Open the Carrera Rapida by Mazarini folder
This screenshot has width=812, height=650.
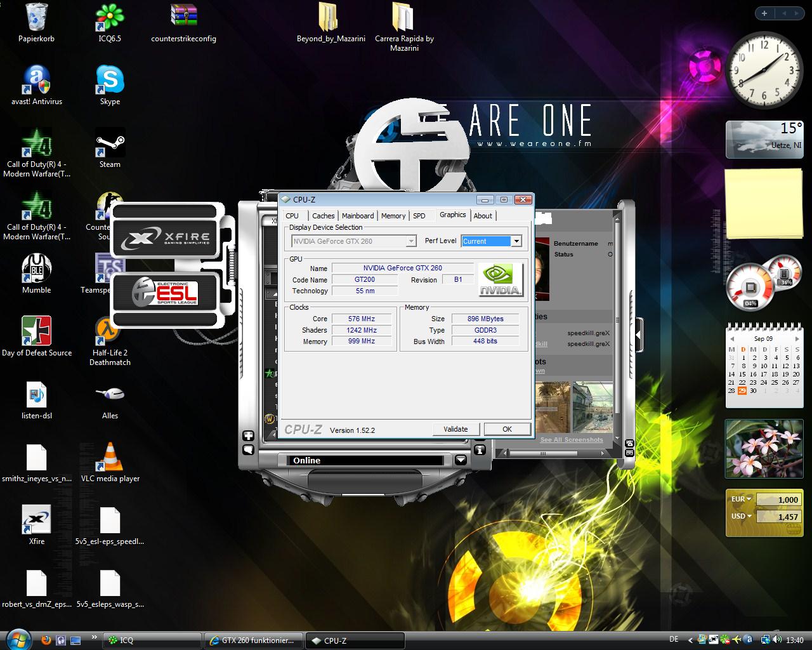coord(404,27)
